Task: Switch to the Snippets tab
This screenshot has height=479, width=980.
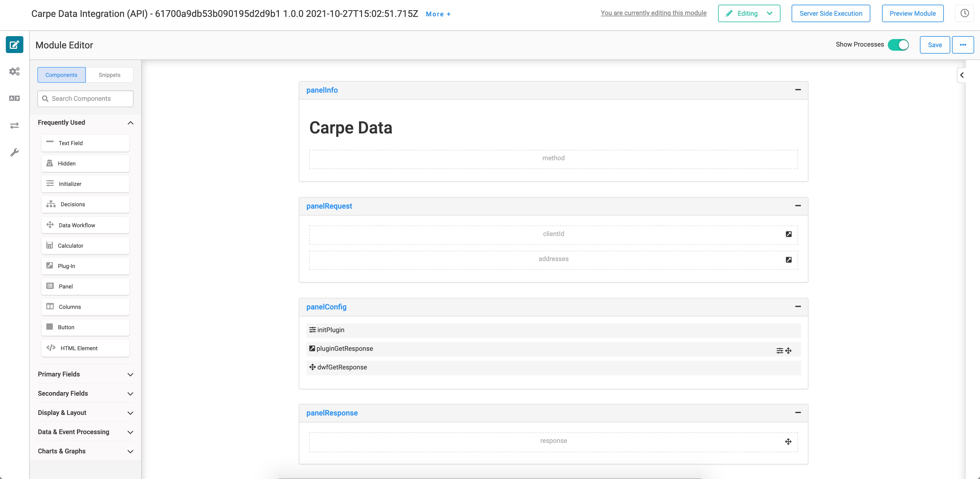Action: coord(110,75)
